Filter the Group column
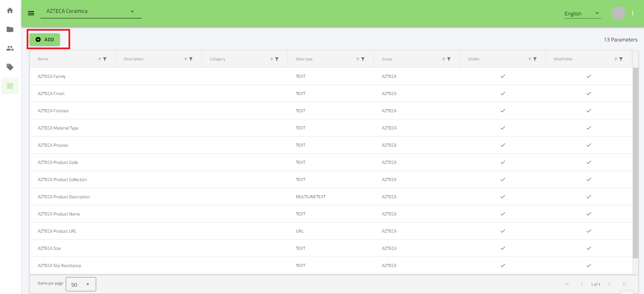Viewport: 644px width, 294px height. [449, 59]
